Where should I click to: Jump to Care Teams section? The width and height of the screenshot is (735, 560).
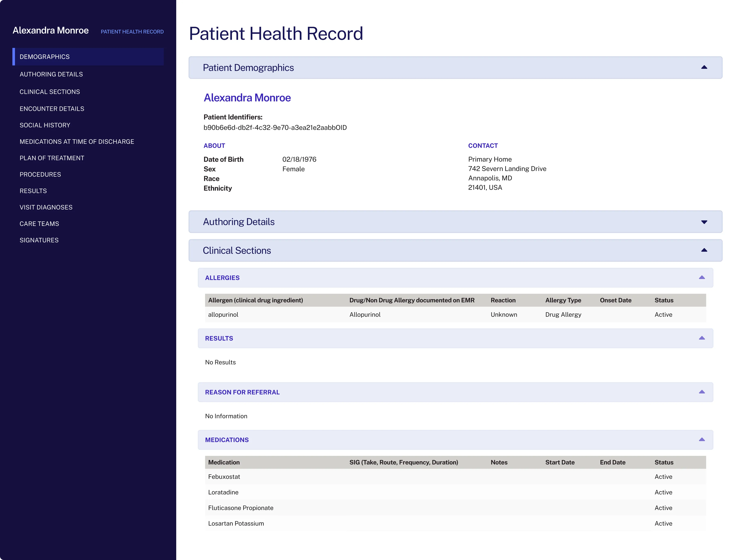click(x=39, y=224)
